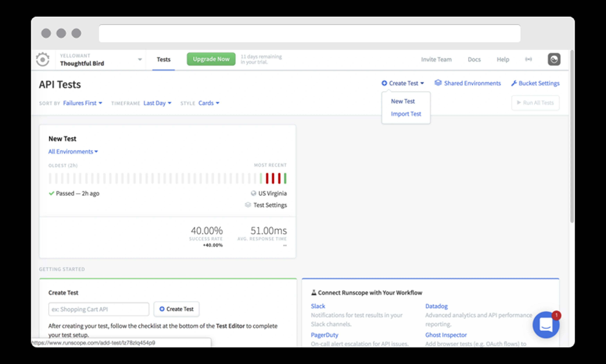Expand the Thoughtful Bird bucket dropdown

tap(140, 59)
